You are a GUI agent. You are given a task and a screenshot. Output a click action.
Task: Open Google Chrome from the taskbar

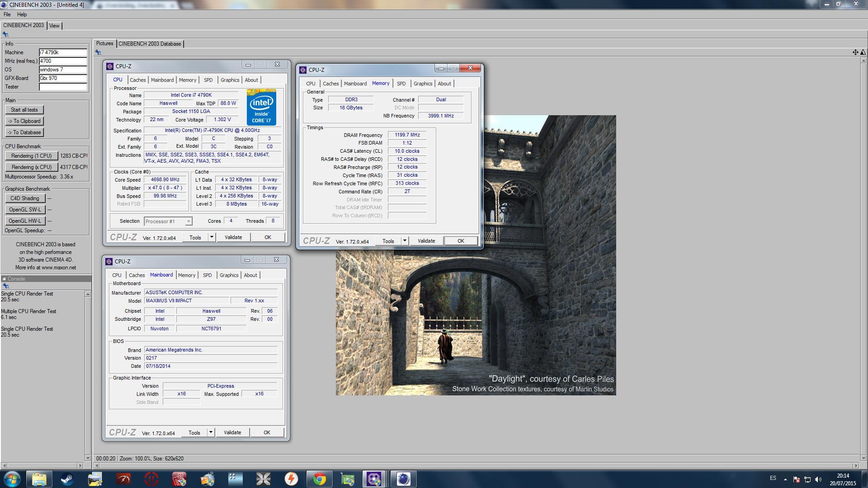click(x=319, y=479)
